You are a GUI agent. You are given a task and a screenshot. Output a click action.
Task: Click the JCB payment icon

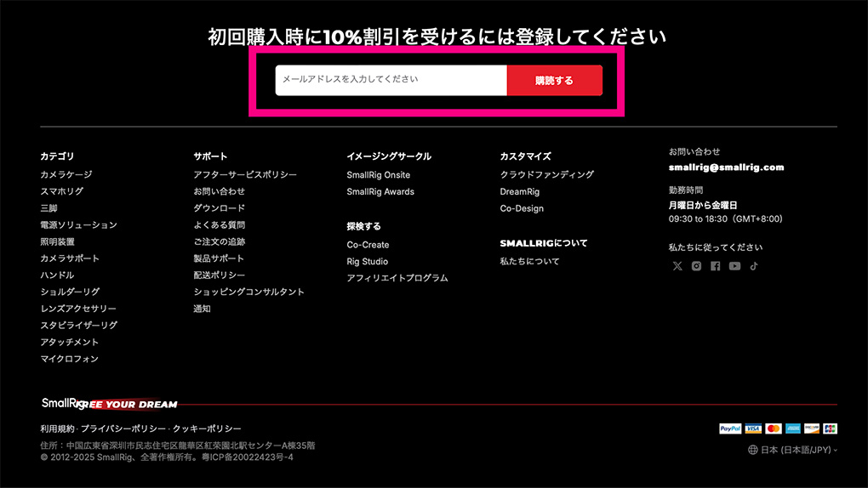coord(830,428)
